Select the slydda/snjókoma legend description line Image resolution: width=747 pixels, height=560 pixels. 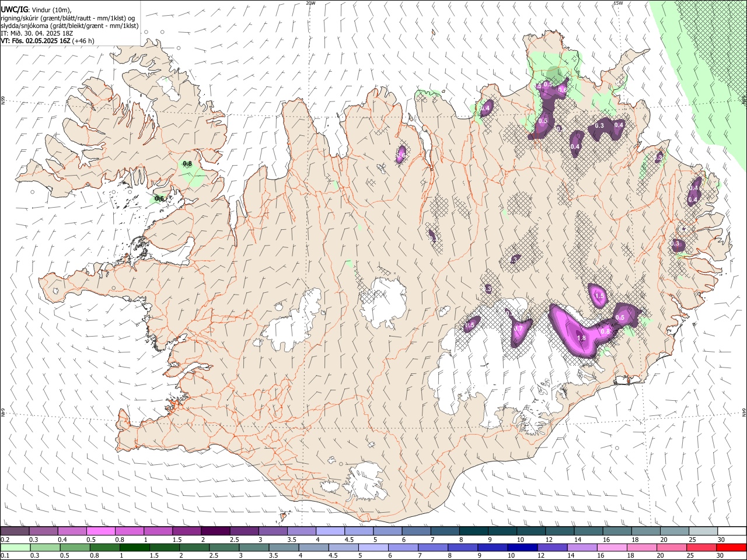pos(69,26)
